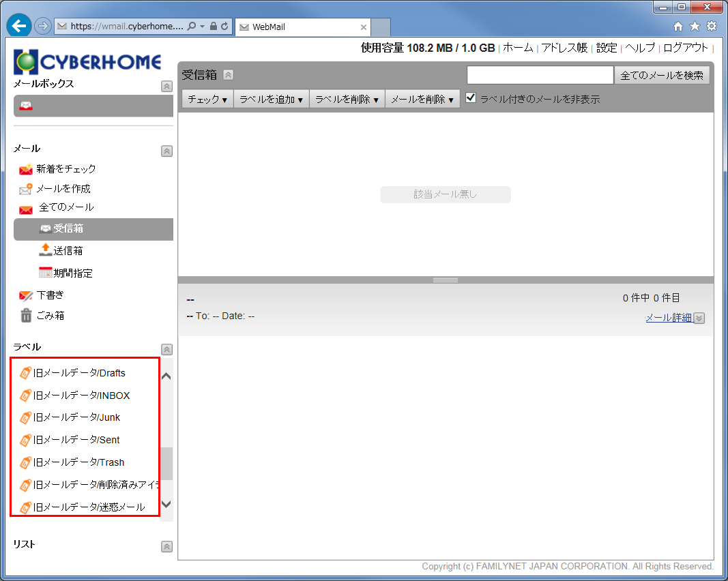728x581 pixels.
Task: Open the ラベルを追加 dropdown
Action: (x=271, y=99)
